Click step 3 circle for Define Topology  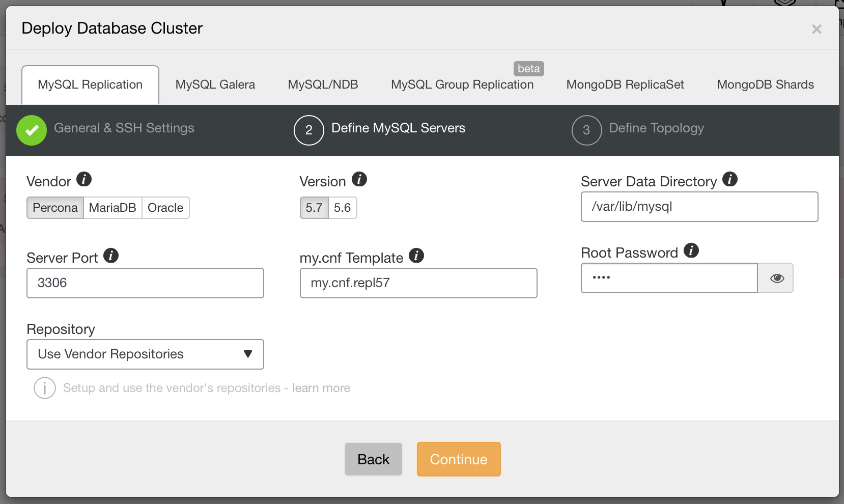(586, 130)
